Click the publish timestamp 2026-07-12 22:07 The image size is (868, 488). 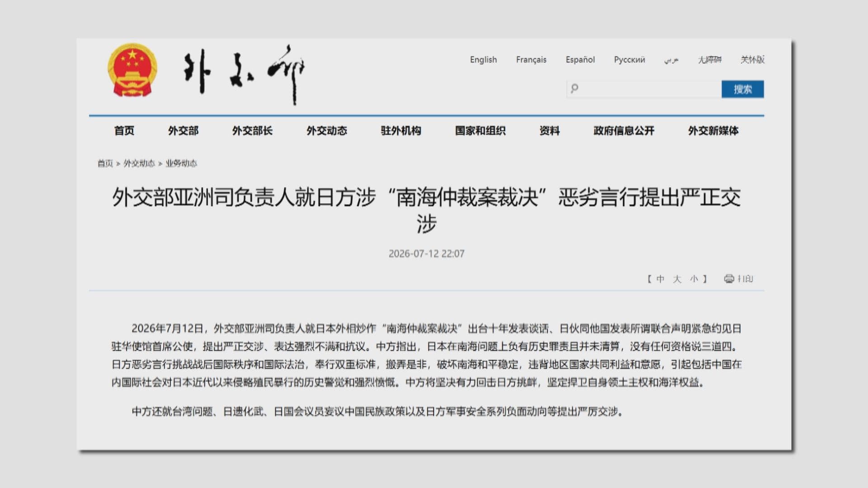(x=426, y=253)
